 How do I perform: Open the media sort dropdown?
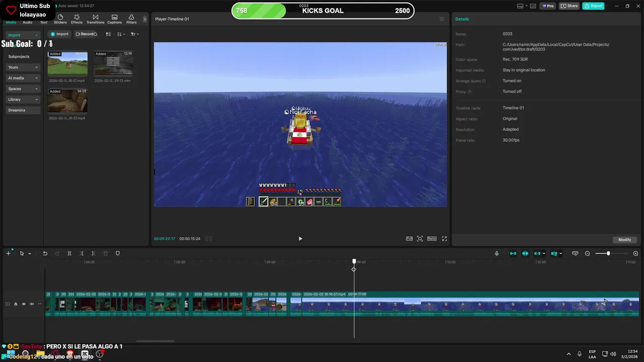coord(121,34)
